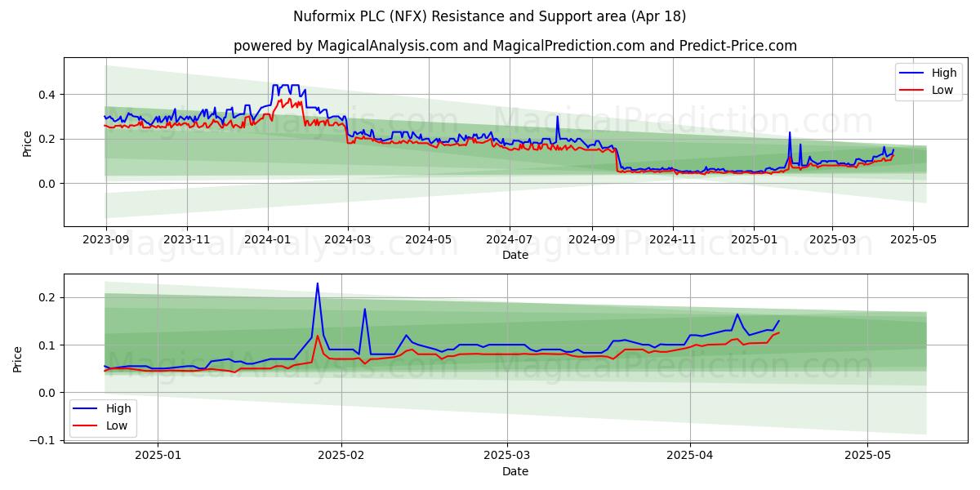The image size is (980, 490).
Task: Click the 'High' legend entry in top chart
Action: [944, 73]
